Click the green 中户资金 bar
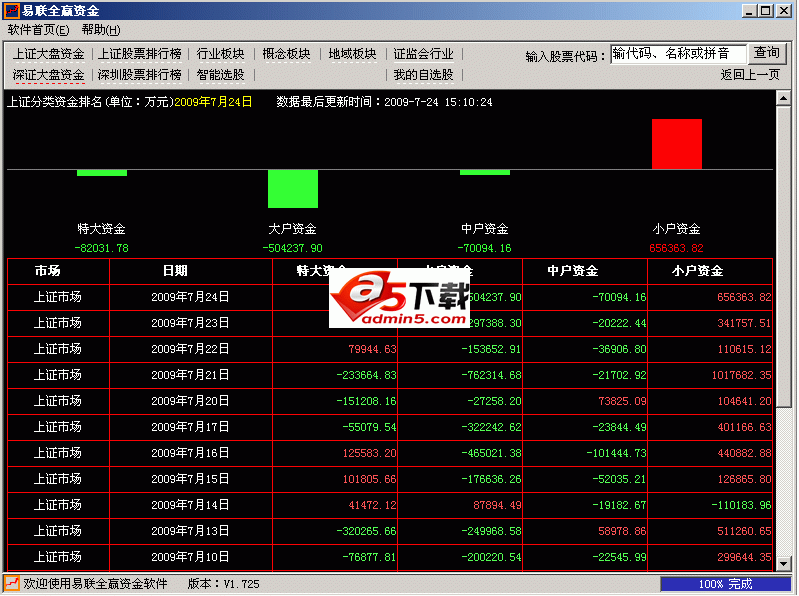Image resolution: width=799 pixels, height=596 pixels. tap(485, 173)
